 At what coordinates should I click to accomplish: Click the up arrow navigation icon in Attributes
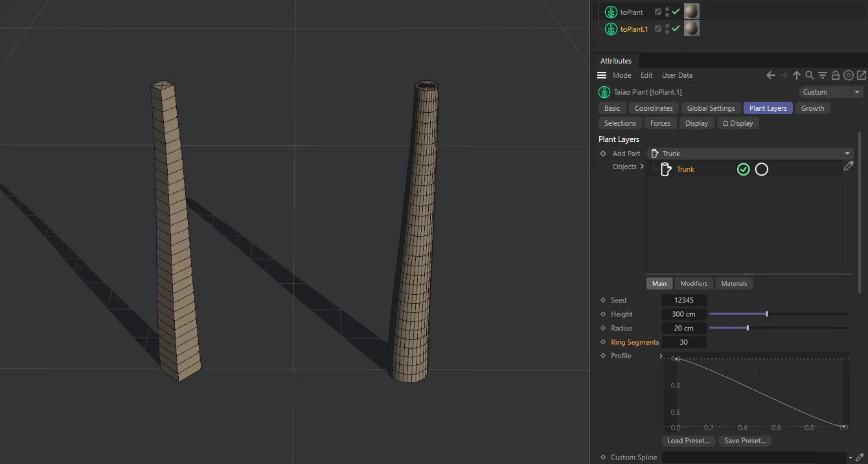click(796, 75)
